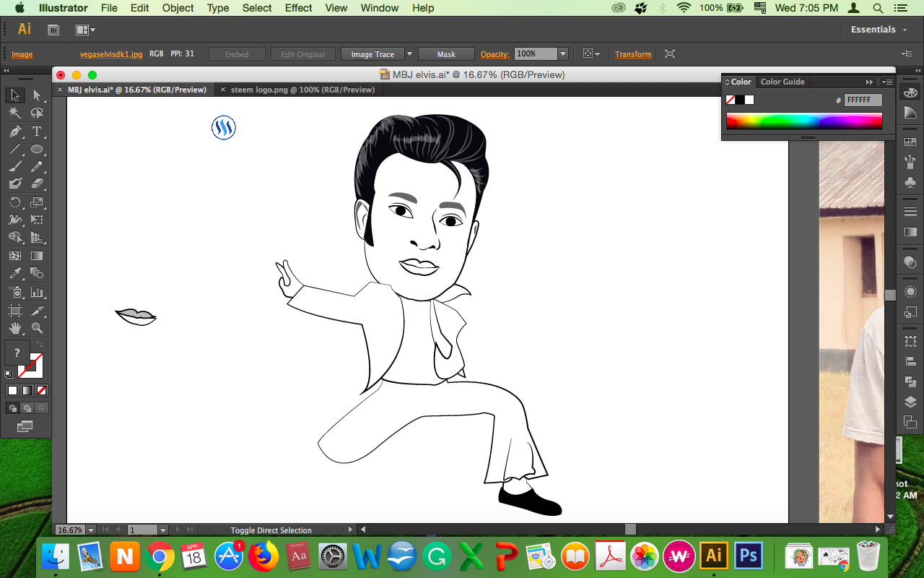
Task: Open the Transparency panel icon
Action: [x=910, y=262]
